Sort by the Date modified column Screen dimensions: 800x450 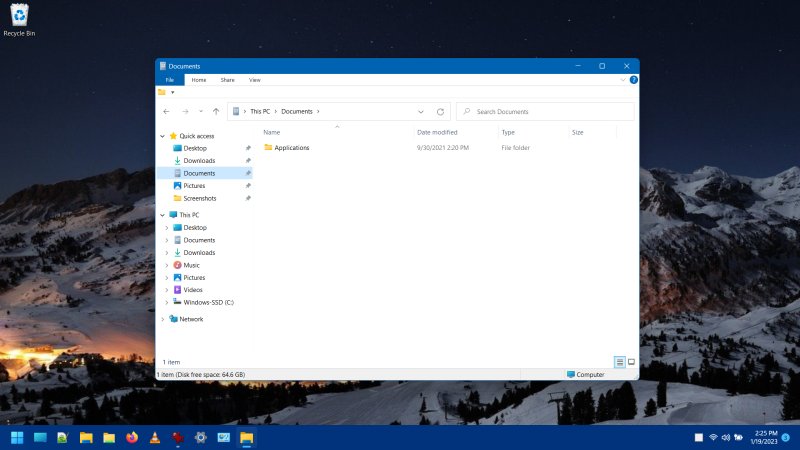point(437,132)
